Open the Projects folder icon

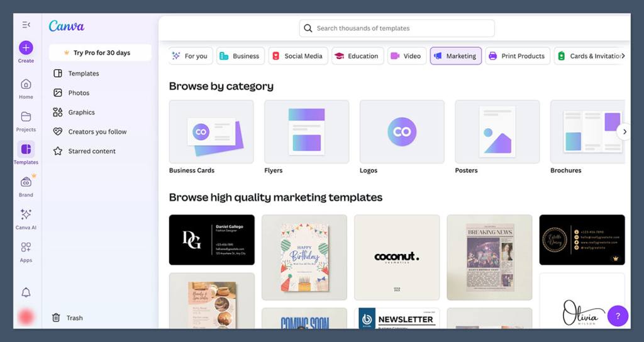coord(26,117)
